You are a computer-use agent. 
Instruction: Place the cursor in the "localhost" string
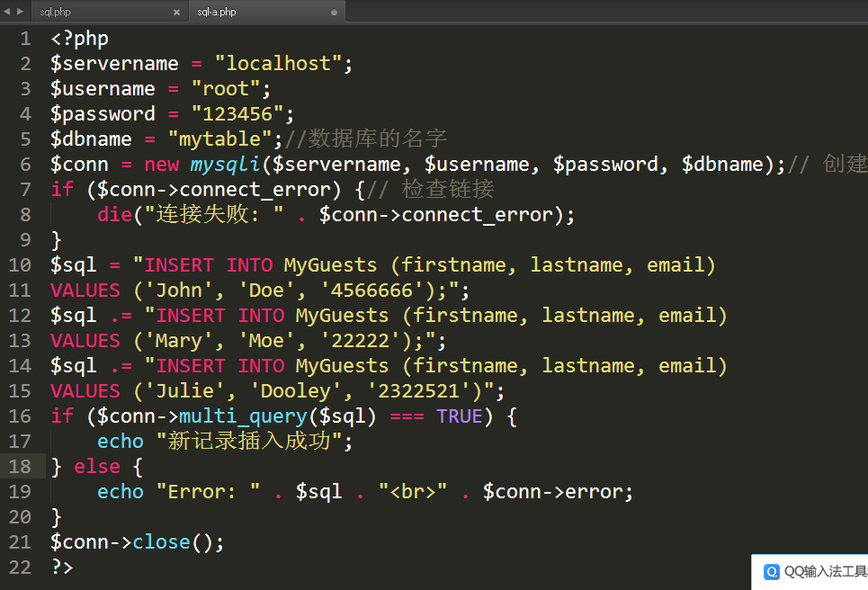[x=279, y=64]
